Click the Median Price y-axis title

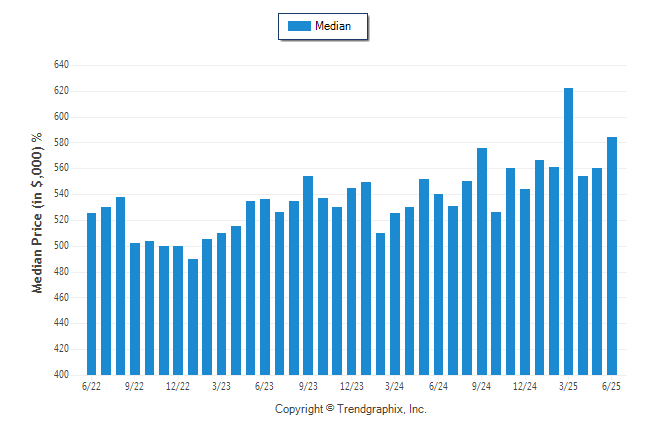coord(37,213)
